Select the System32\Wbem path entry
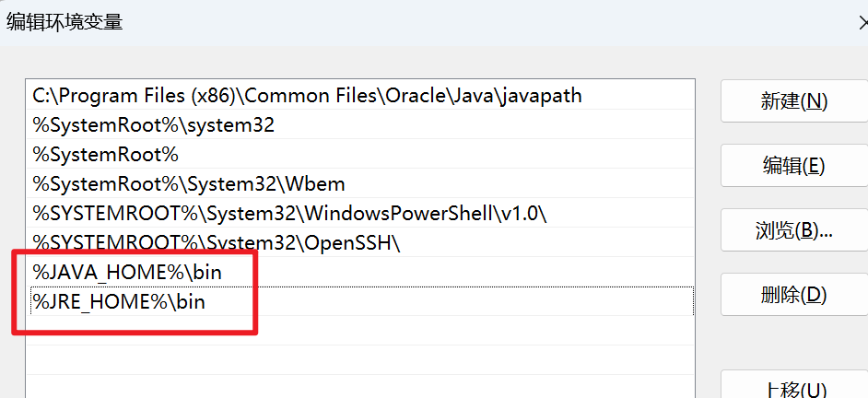 point(359,183)
